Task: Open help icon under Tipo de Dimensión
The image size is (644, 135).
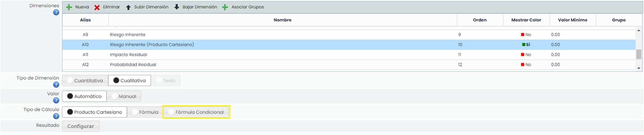Action: click(x=56, y=85)
